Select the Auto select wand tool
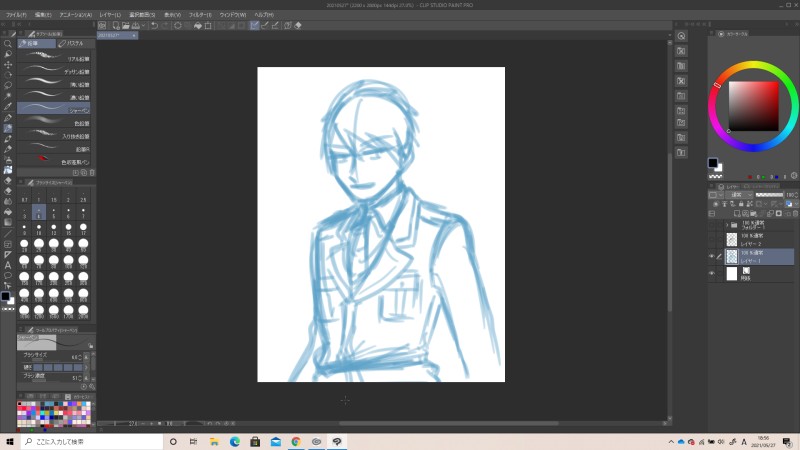Image resolution: width=800 pixels, height=450 pixels. pyautogui.click(x=8, y=96)
